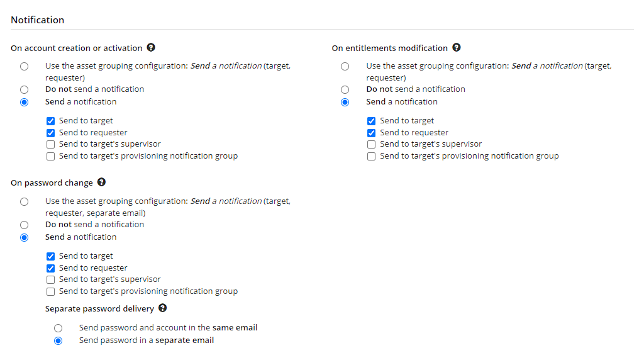The image size is (644, 360).
Task: Select Do not send notification for entitlements modification
Action: [x=345, y=89]
